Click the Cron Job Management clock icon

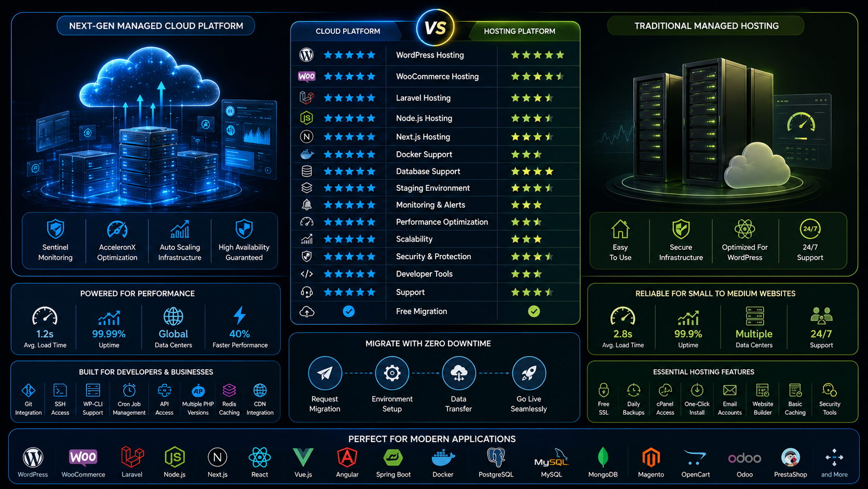(x=129, y=390)
